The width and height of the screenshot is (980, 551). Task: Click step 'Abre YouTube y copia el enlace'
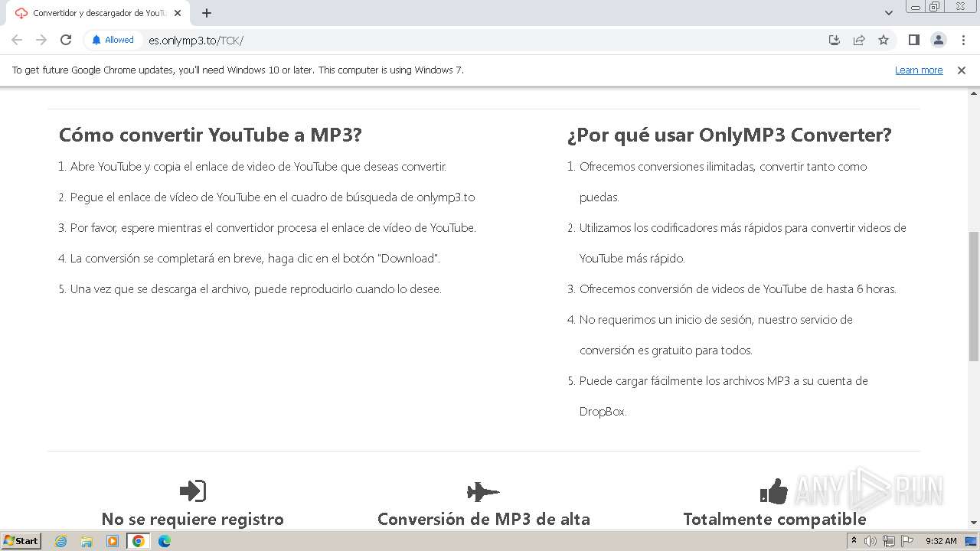[x=258, y=166]
